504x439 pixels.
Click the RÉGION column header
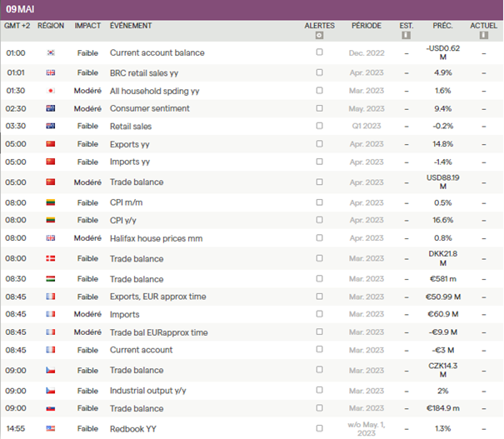[51, 26]
